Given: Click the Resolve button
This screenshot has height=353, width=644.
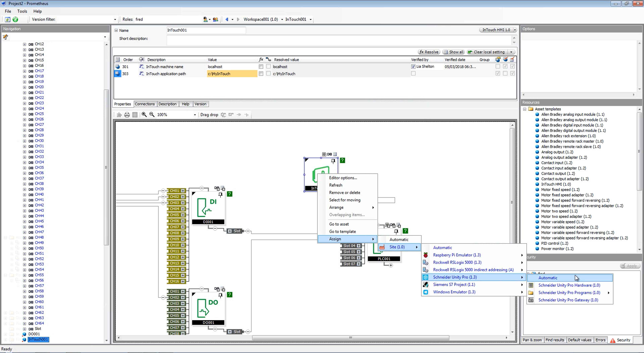Looking at the screenshot, I should click(429, 52).
